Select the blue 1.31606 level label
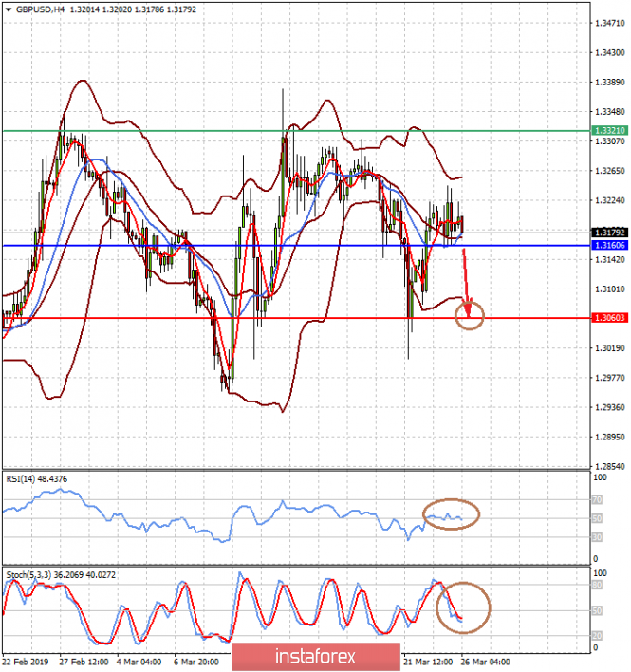The image size is (631, 672). [x=607, y=245]
